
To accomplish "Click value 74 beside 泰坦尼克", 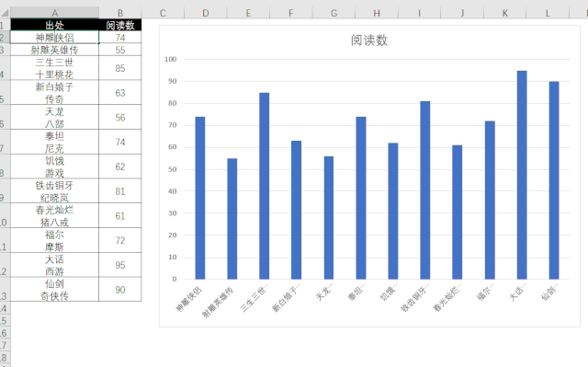I will pos(120,143).
